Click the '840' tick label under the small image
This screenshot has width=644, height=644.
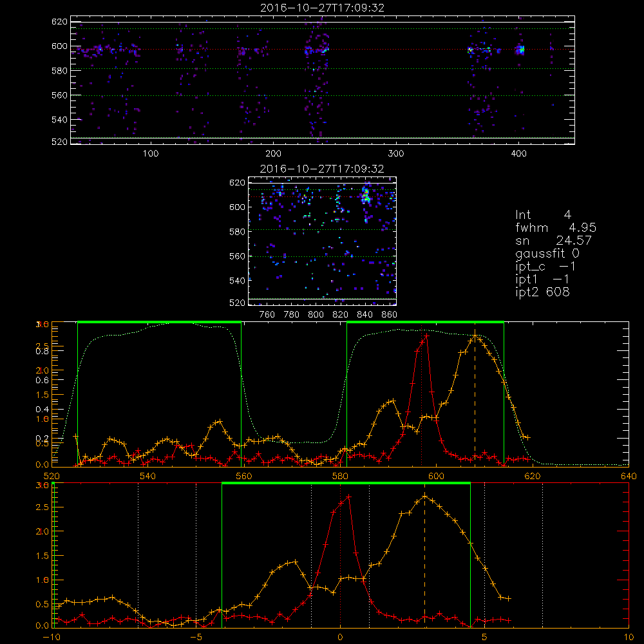[365, 315]
